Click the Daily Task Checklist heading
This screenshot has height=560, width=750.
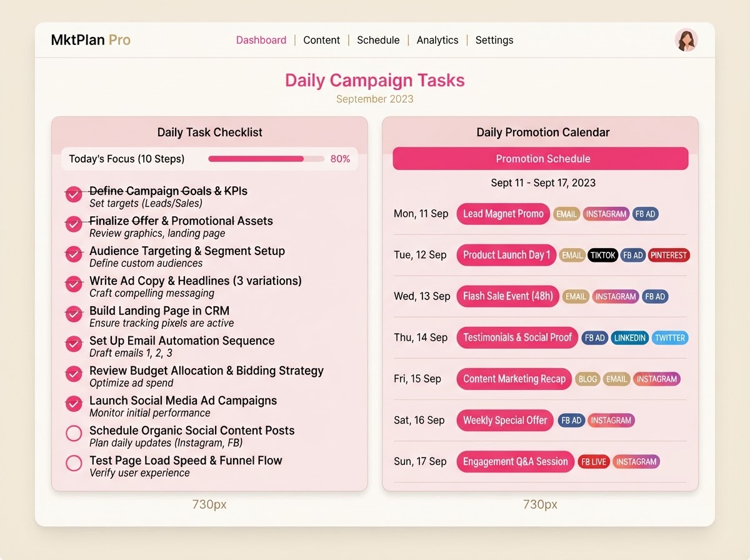click(x=210, y=132)
